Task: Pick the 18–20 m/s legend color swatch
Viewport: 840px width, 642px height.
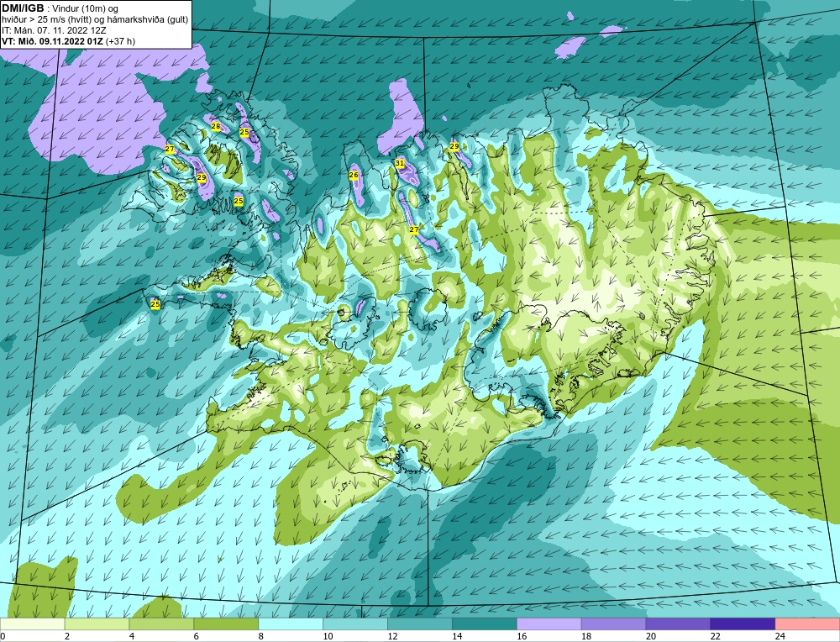Action: [613, 624]
